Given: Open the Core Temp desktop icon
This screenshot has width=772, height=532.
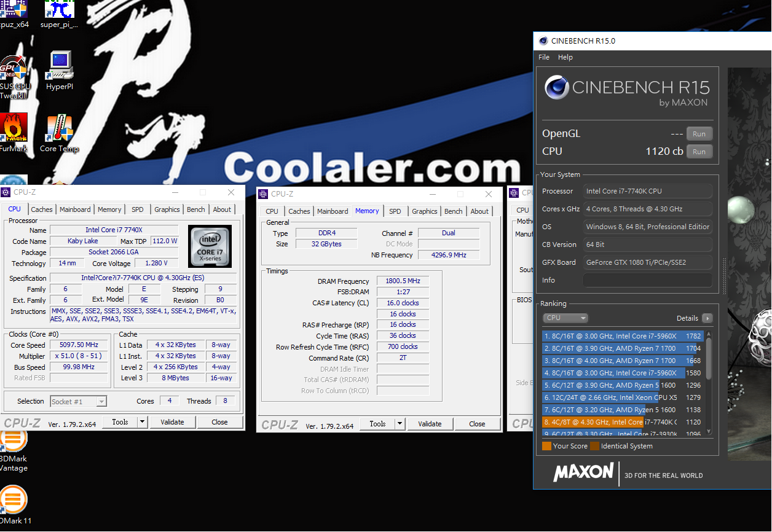Looking at the screenshot, I should pyautogui.click(x=60, y=133).
